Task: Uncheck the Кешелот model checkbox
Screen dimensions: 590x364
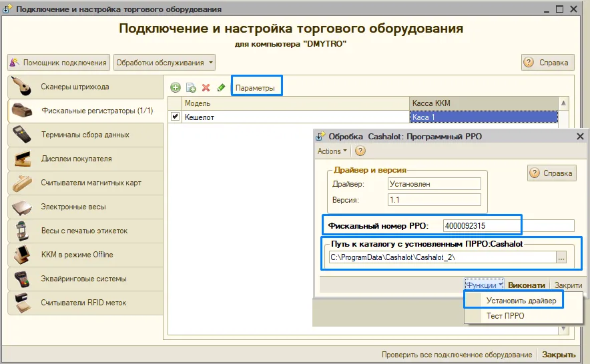Action: point(175,117)
